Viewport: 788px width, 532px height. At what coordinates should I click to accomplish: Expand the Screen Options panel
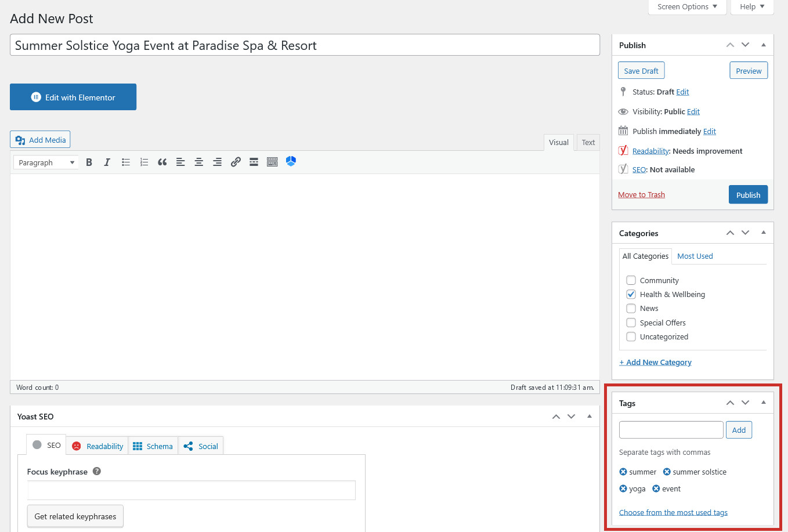(x=687, y=7)
